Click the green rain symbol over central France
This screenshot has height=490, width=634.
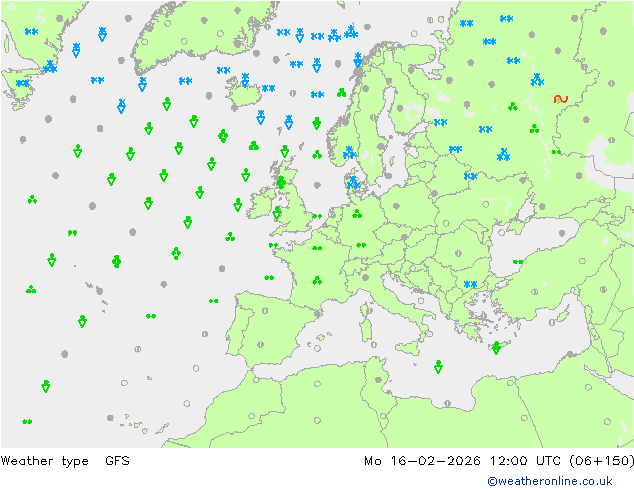coord(317,280)
